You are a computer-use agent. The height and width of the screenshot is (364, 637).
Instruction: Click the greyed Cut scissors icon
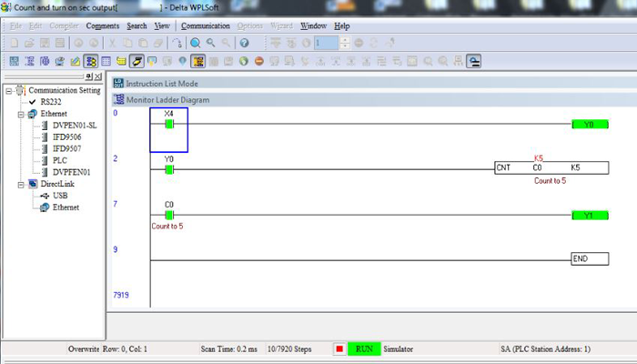112,43
